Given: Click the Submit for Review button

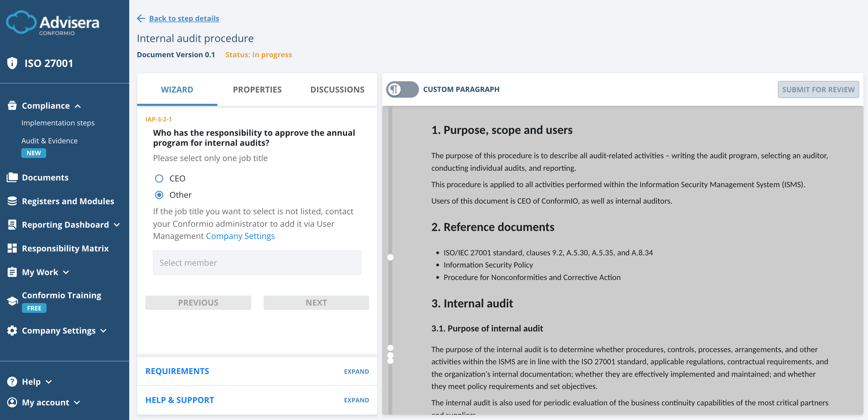Looking at the screenshot, I should [818, 89].
